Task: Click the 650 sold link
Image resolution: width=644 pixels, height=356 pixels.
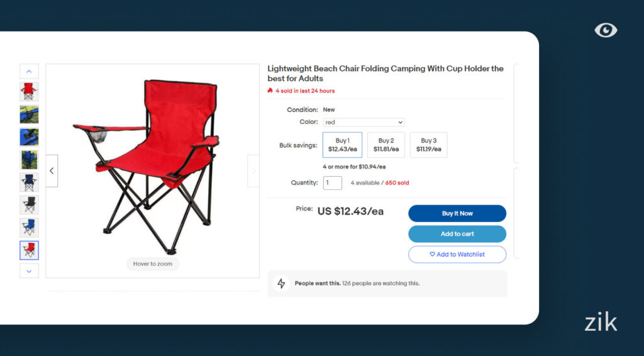Action: tap(397, 183)
